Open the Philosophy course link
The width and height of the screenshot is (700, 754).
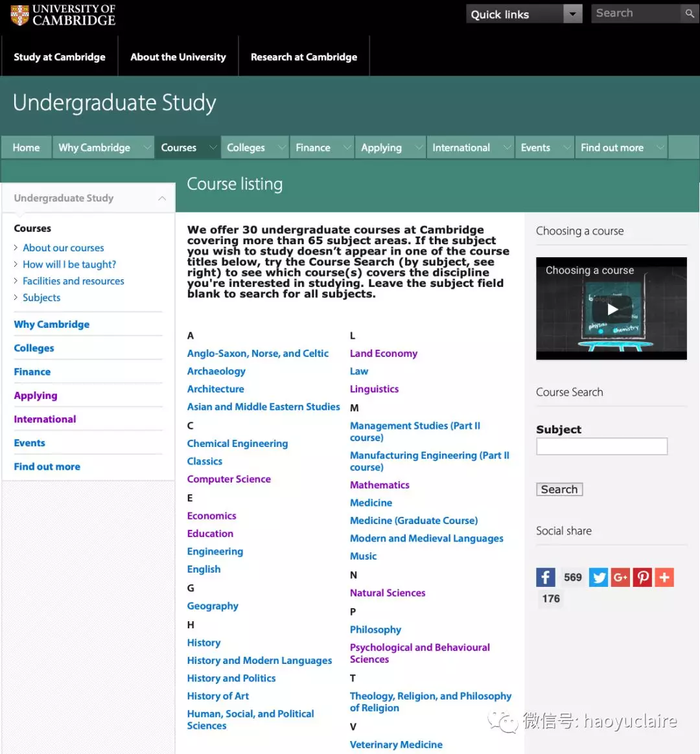(375, 630)
